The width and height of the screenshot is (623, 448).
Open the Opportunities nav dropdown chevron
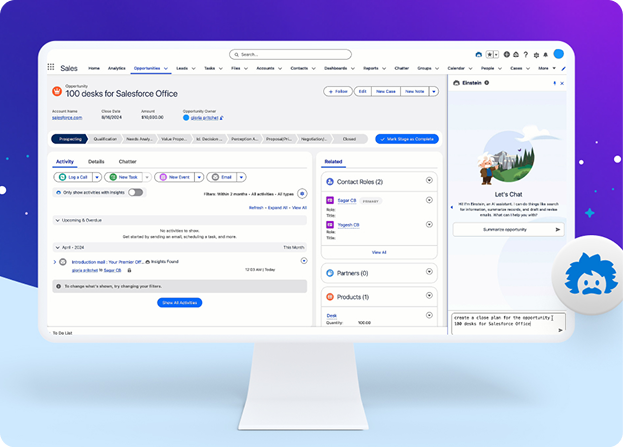[x=166, y=68]
